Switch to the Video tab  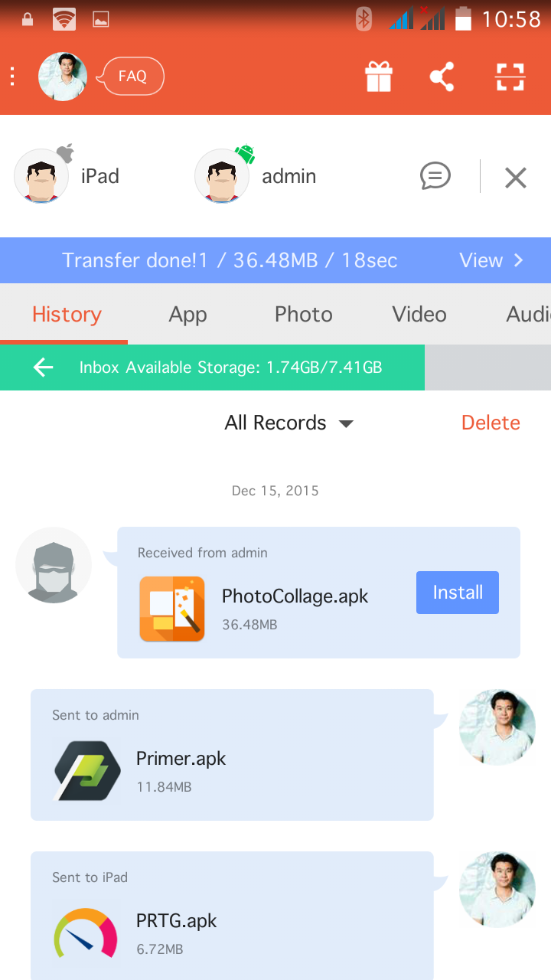pos(419,314)
